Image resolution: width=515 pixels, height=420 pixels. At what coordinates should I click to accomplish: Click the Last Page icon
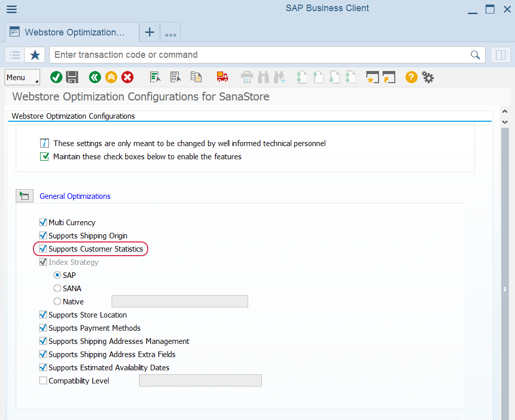(x=351, y=78)
